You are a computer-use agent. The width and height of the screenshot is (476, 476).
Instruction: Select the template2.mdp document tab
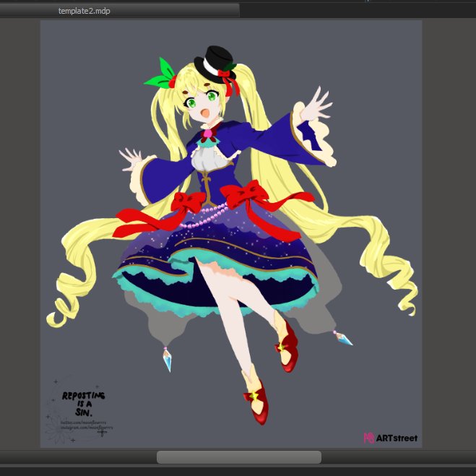point(118,11)
